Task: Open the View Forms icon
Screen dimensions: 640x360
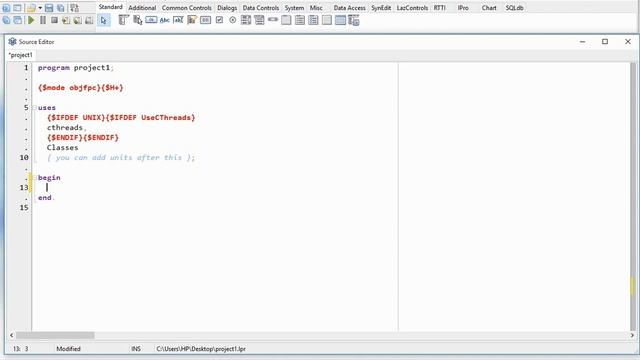Action: point(18,20)
